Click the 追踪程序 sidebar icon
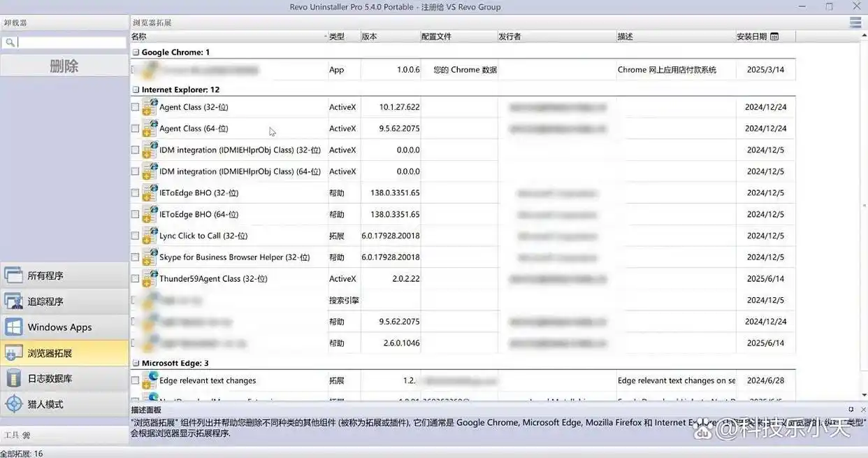868x458 pixels. pos(14,301)
